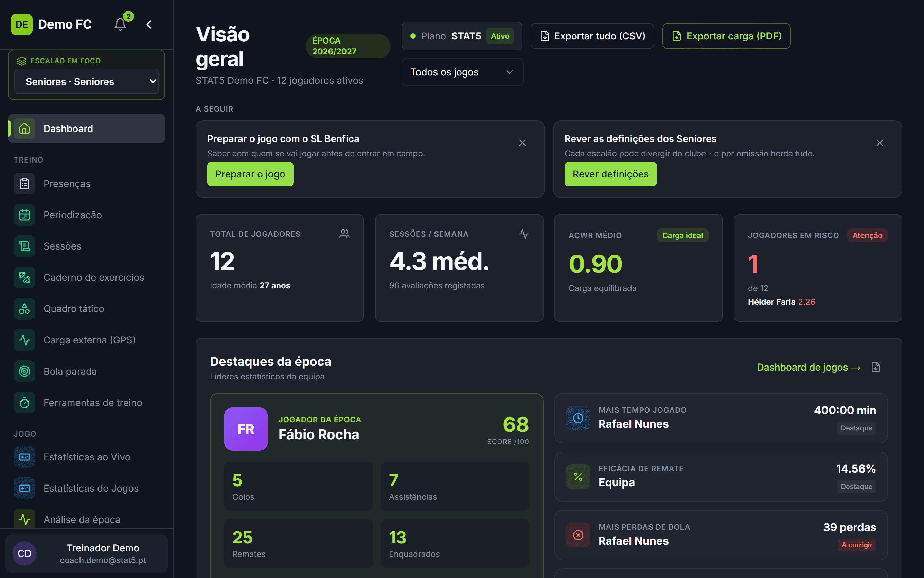Open Ferramentas de treino
The height and width of the screenshot is (578, 924).
pyautogui.click(x=87, y=403)
